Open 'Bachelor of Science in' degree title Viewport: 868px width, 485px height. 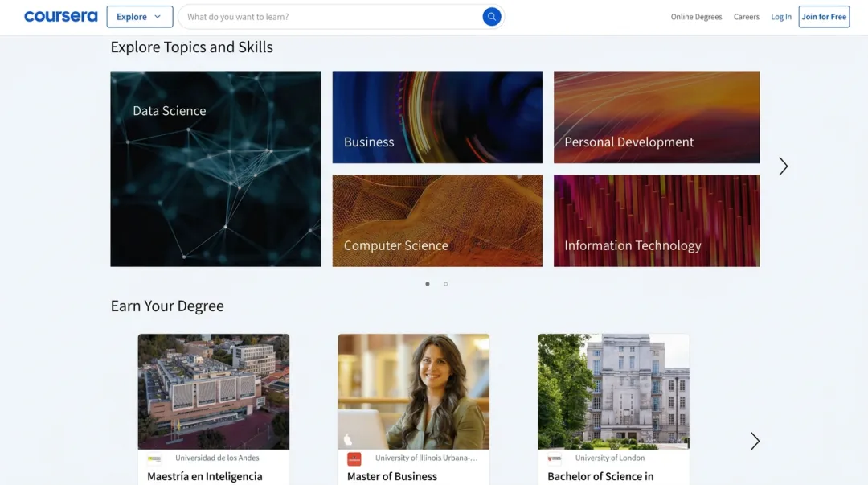pos(600,476)
